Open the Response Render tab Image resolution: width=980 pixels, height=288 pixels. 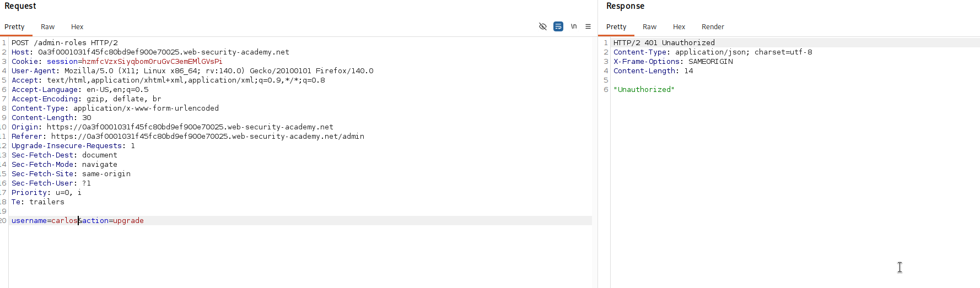713,26
